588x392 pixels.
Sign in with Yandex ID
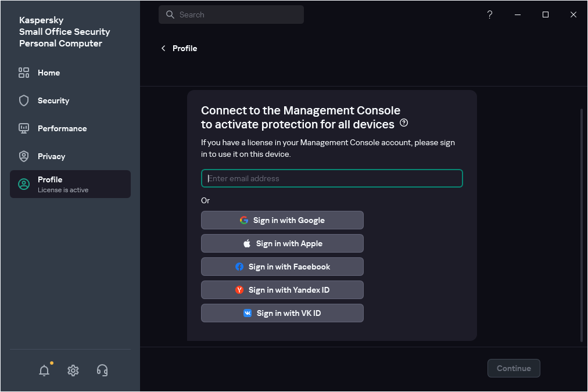(x=282, y=290)
